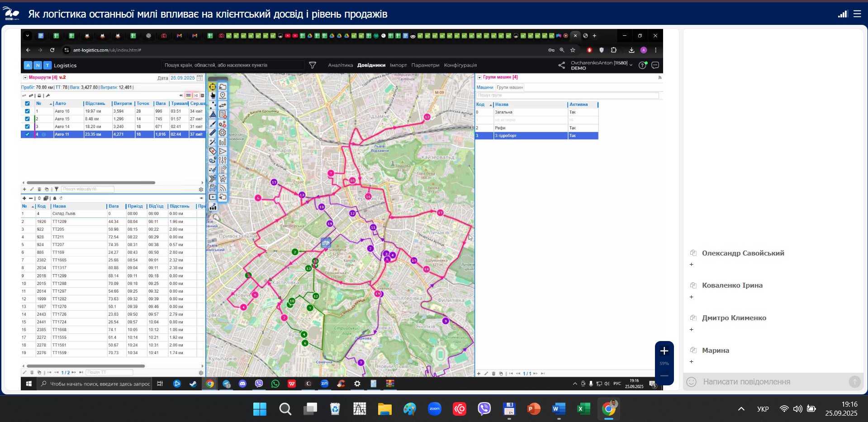Open the Конфігурація menu item
868x422 pixels.
460,65
